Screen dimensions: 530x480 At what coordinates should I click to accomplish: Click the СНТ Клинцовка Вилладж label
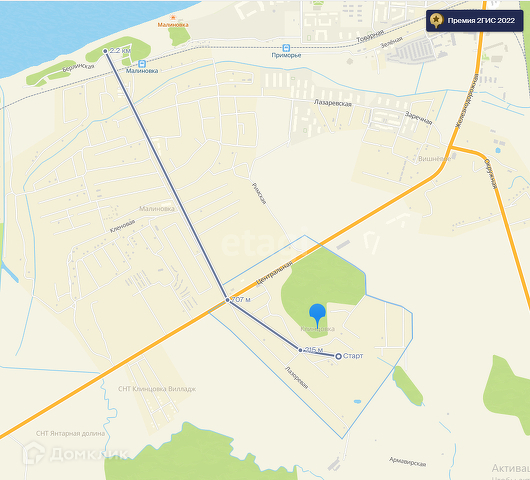(x=157, y=389)
